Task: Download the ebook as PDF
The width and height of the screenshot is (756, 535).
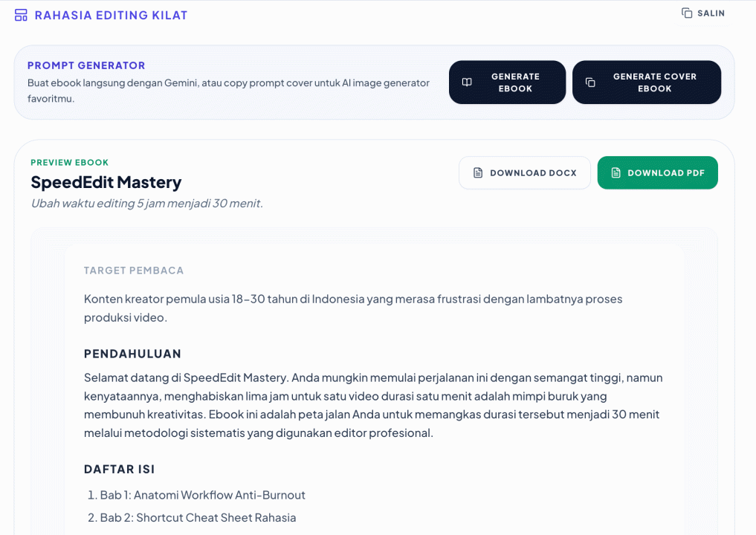Action: 658,172
